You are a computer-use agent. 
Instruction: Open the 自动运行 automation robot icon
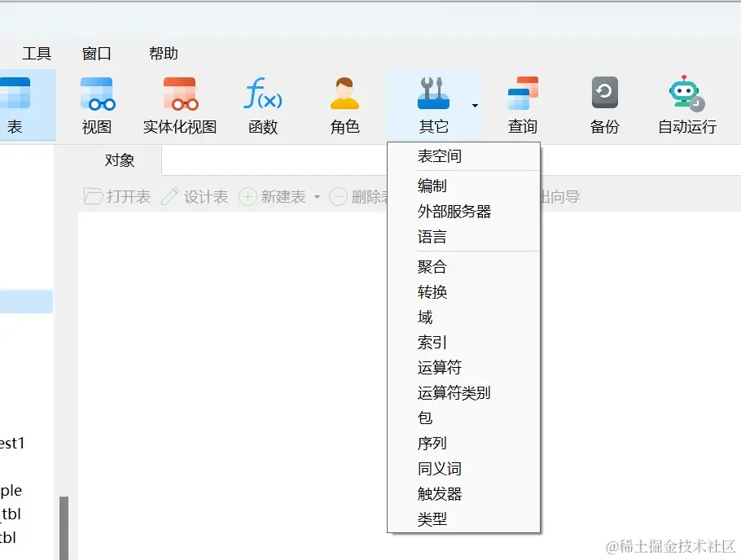click(x=686, y=93)
